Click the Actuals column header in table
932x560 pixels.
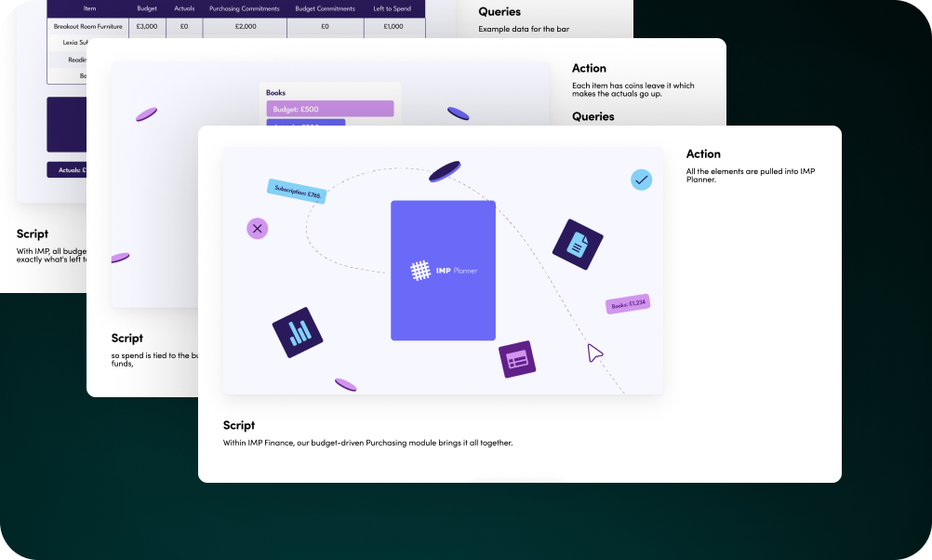pos(184,9)
